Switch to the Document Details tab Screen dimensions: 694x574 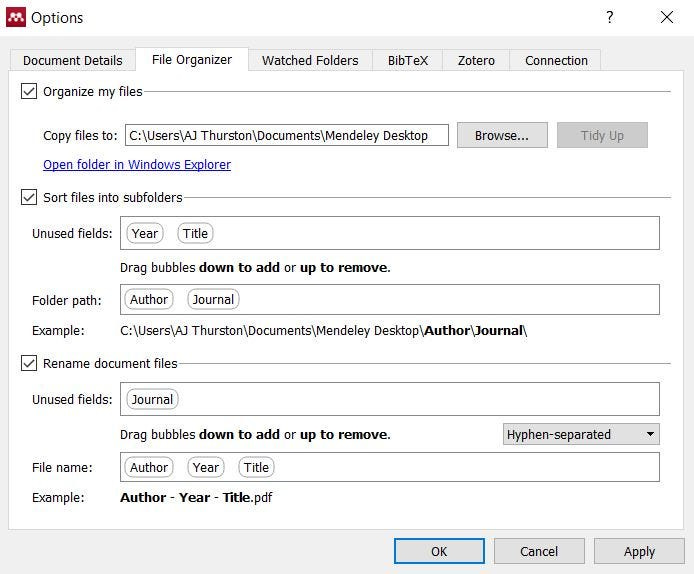[x=73, y=60]
